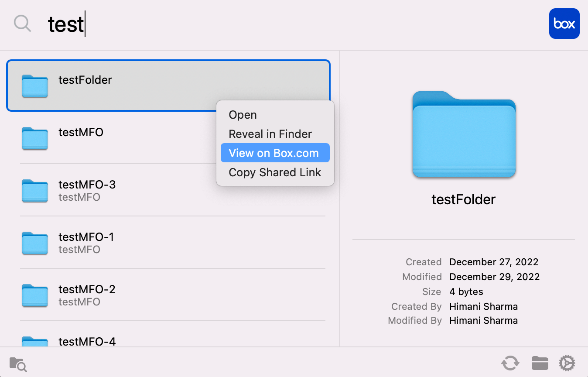
Task: Open settings gear icon
Action: (x=567, y=363)
